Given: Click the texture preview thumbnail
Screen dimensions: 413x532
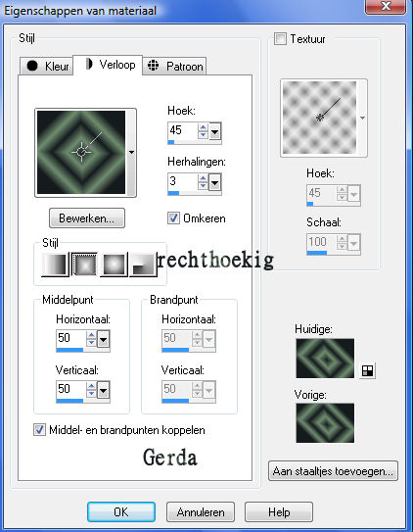Looking at the screenshot, I should (x=319, y=118).
